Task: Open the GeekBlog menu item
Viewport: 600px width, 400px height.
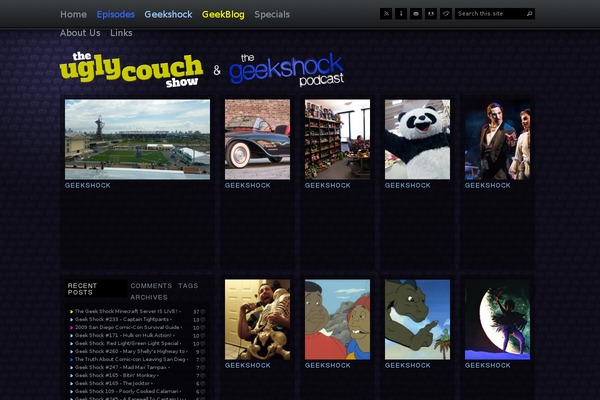Action: click(x=223, y=15)
